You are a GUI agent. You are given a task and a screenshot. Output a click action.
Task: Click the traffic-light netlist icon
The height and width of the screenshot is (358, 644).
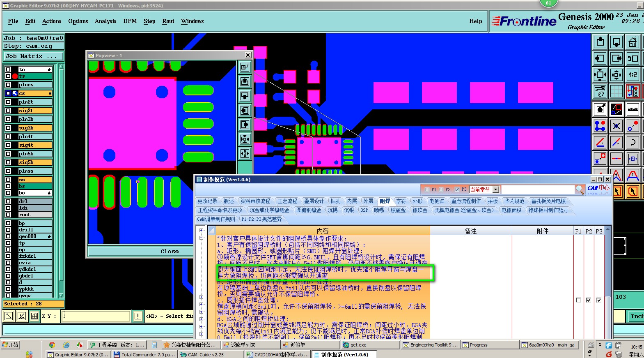633,91
